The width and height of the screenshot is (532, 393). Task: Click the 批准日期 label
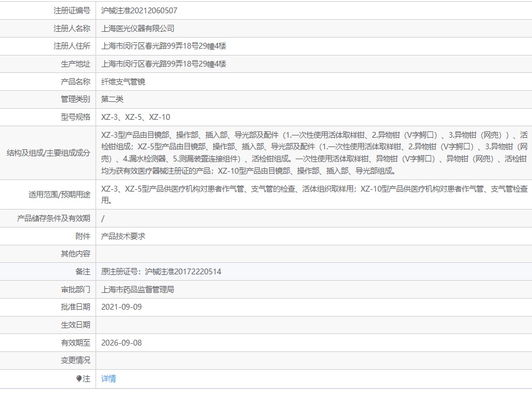(x=76, y=307)
